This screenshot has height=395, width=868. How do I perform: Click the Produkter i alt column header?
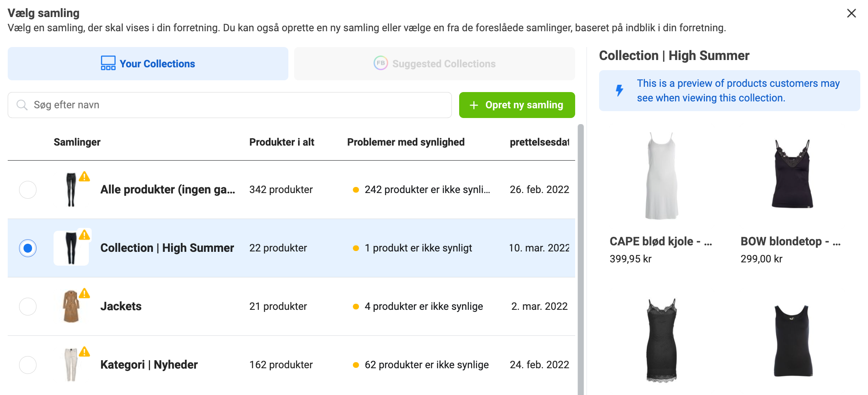[x=282, y=142]
